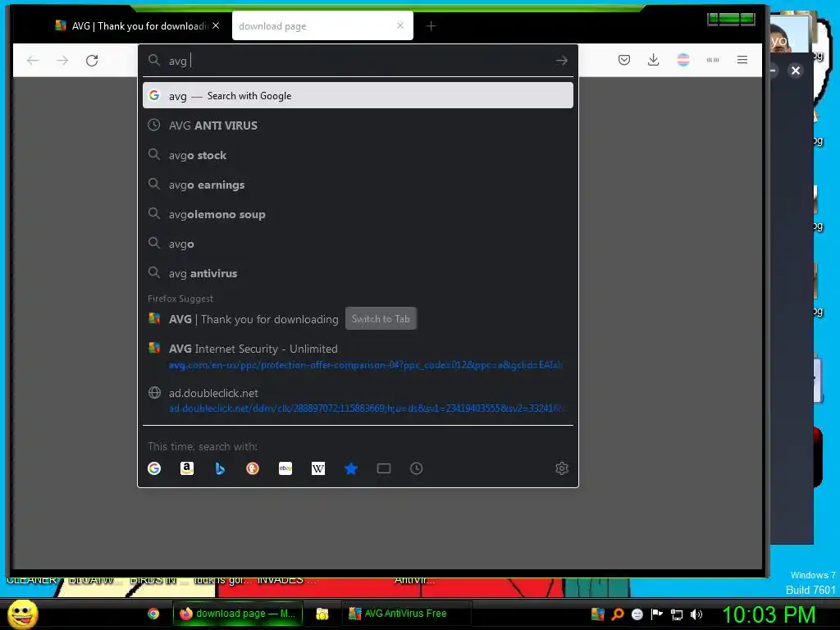Click the network tray icon

pos(677,614)
